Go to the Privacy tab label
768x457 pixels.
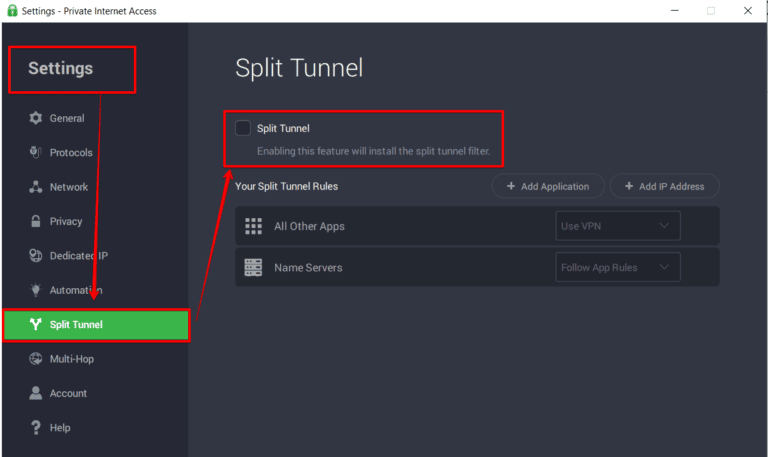pos(66,221)
